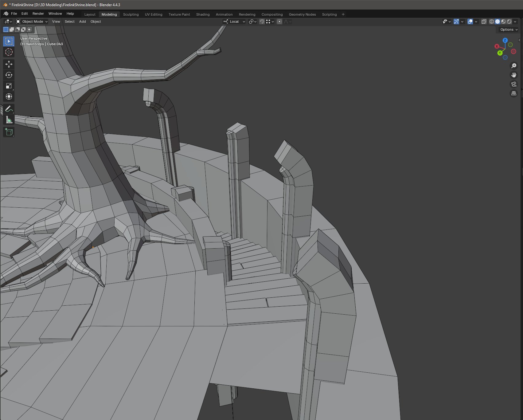Choose the Measure tool

(x=9, y=120)
